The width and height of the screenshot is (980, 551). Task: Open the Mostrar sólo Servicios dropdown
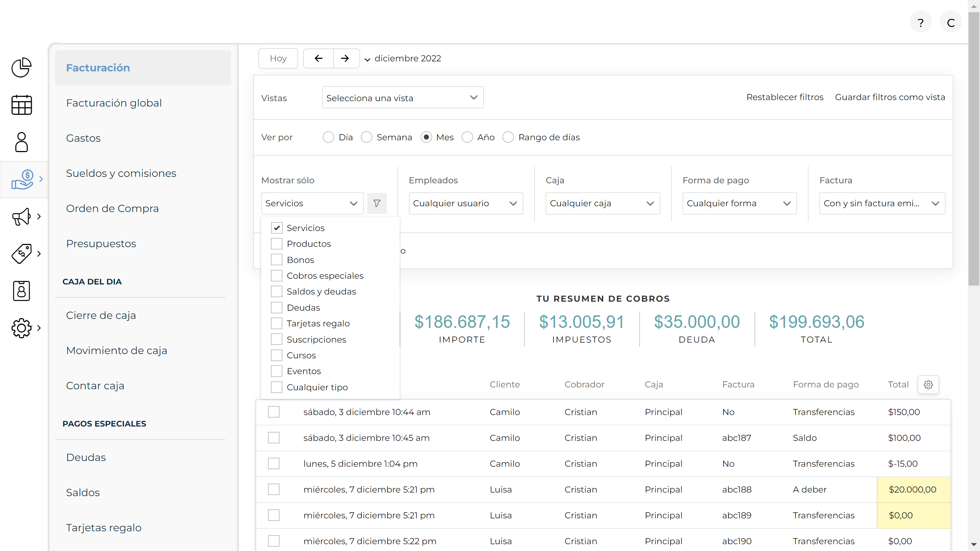click(x=312, y=203)
